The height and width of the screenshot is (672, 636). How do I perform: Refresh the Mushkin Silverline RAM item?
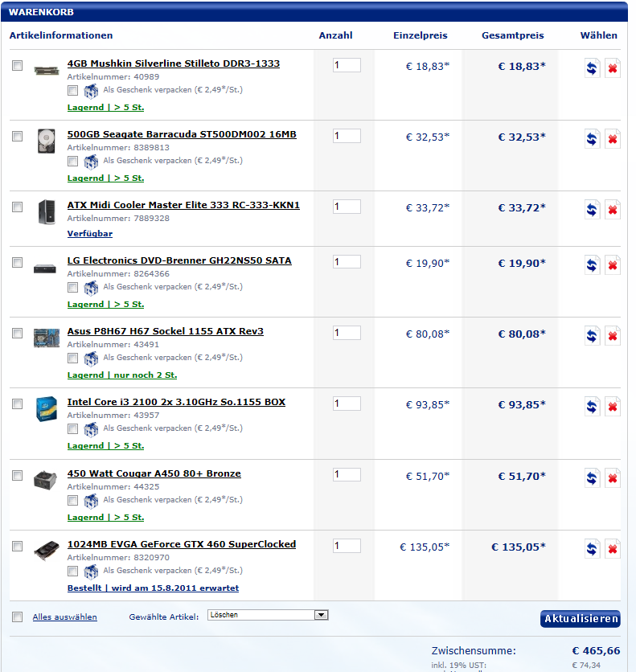(x=592, y=68)
